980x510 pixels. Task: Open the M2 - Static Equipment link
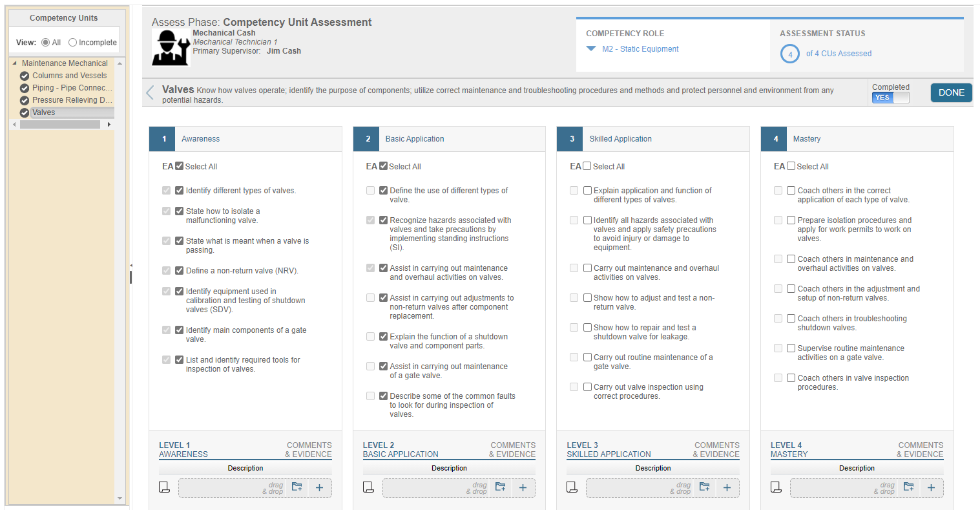click(640, 49)
